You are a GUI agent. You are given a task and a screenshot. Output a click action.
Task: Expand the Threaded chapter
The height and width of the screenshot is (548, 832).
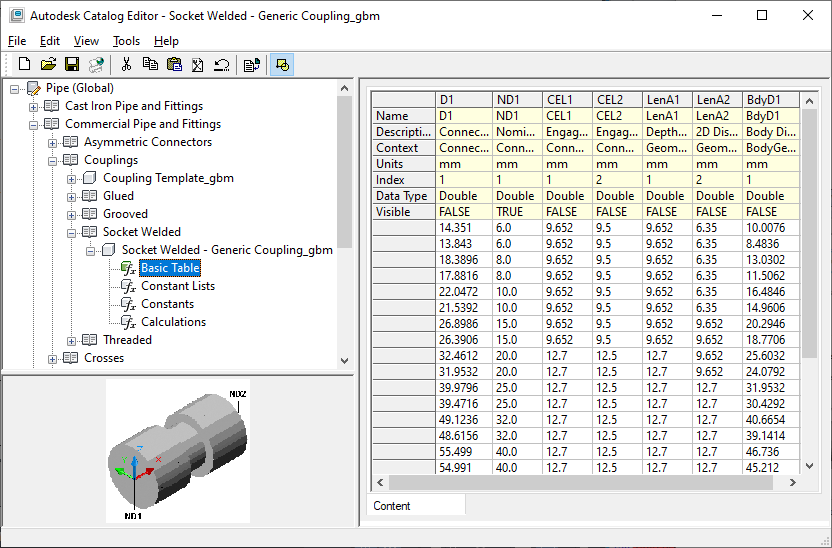pyautogui.click(x=72, y=341)
